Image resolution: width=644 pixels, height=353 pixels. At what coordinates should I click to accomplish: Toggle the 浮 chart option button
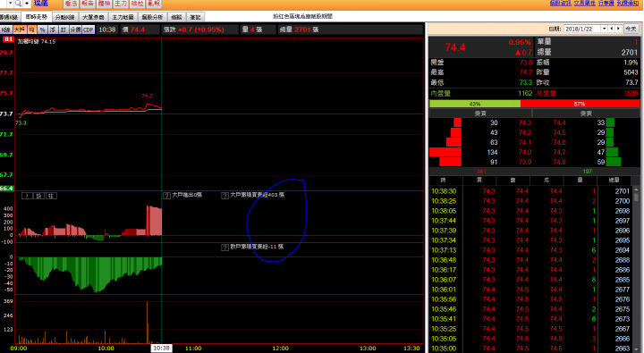click(53, 29)
